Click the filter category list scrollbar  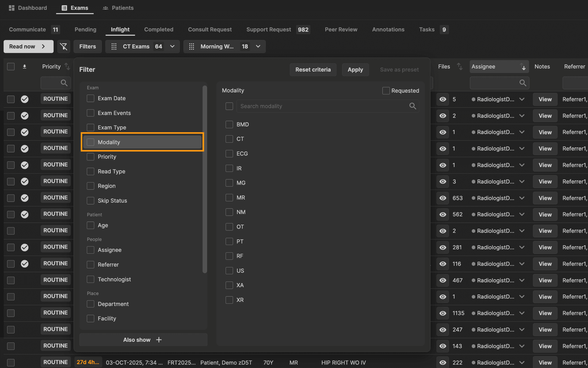tap(205, 179)
